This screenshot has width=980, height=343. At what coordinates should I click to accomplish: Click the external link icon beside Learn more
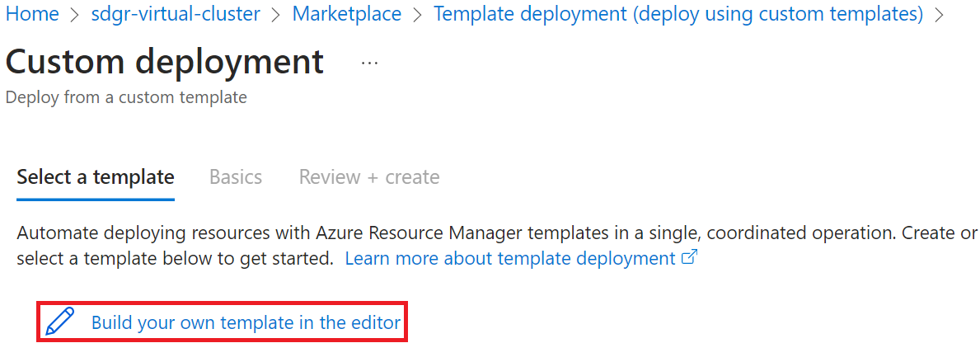(x=689, y=257)
